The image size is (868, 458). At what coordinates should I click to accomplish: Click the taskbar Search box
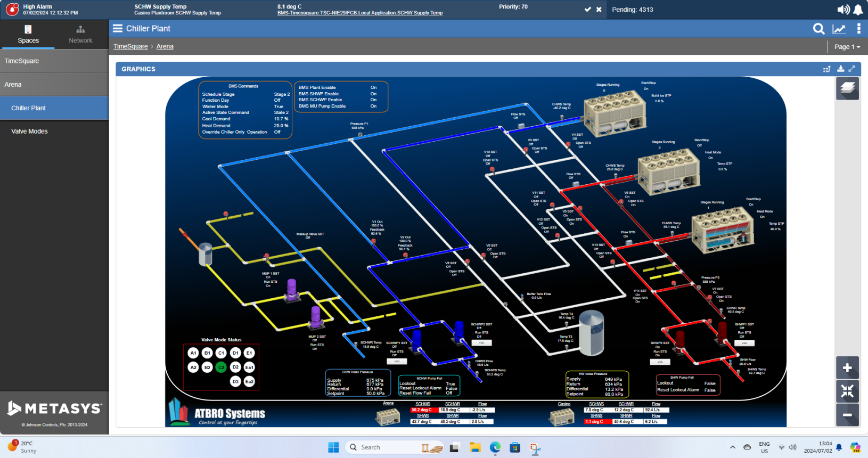coord(395,447)
